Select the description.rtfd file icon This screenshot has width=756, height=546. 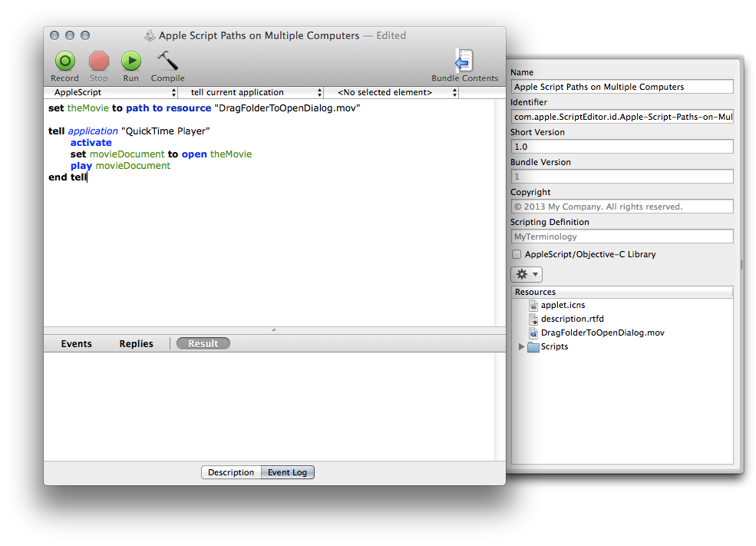point(533,319)
